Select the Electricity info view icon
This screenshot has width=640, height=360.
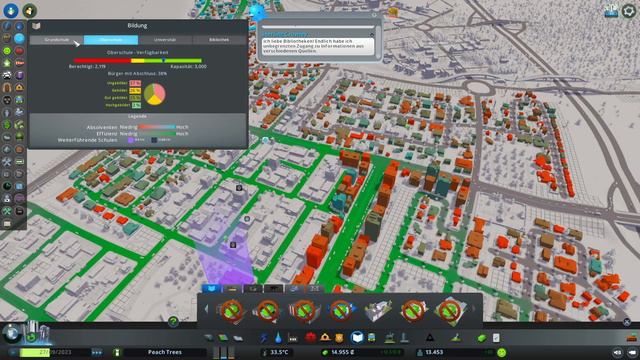pyautogui.click(x=7, y=26)
